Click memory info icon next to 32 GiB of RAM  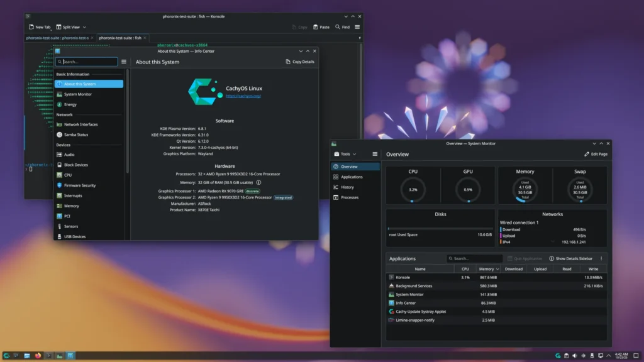pyautogui.click(x=258, y=182)
